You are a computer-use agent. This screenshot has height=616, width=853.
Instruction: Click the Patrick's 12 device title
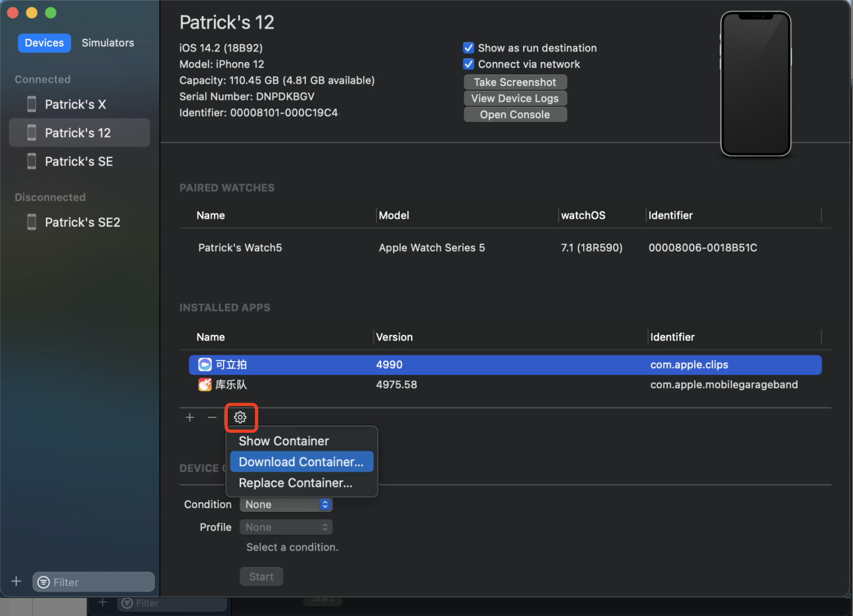pyautogui.click(x=227, y=22)
